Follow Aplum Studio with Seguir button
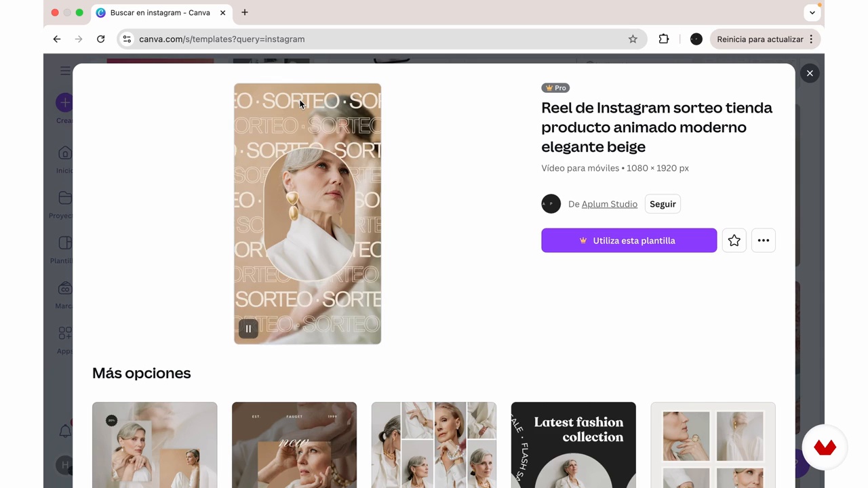 [663, 204]
